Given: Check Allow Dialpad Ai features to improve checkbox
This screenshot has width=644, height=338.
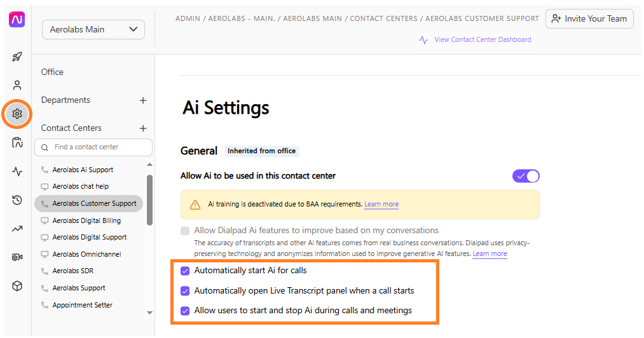Looking at the screenshot, I should (x=185, y=231).
